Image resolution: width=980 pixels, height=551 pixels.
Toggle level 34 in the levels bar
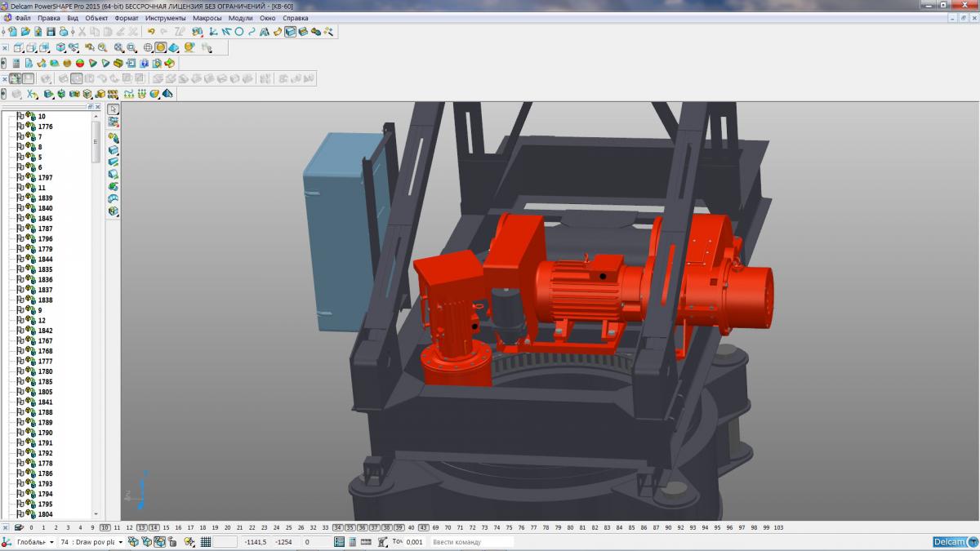click(338, 528)
